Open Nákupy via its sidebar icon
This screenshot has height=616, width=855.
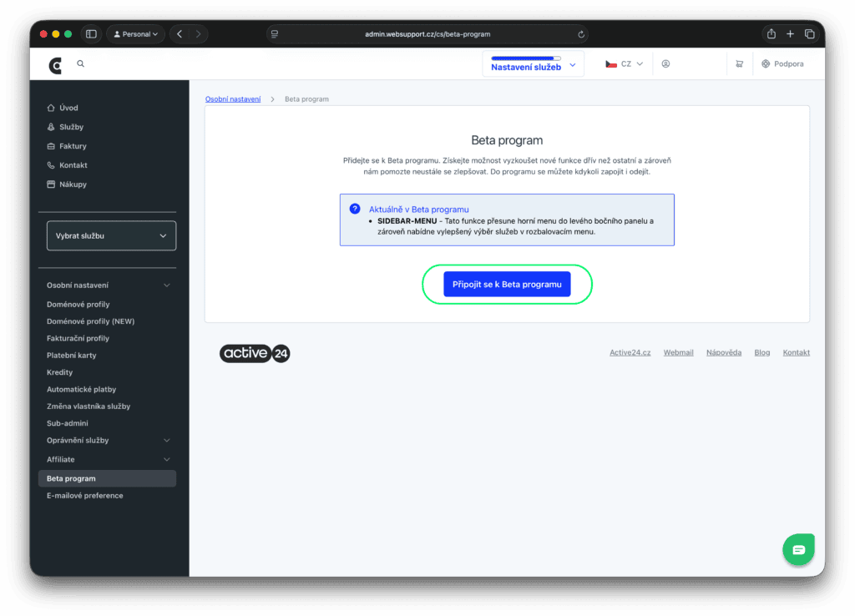click(51, 184)
